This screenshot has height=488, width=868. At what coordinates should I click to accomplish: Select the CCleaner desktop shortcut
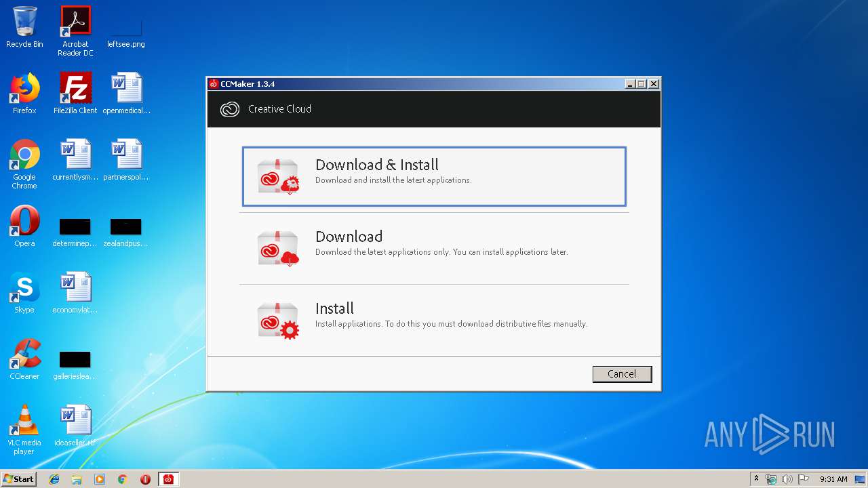tap(24, 359)
